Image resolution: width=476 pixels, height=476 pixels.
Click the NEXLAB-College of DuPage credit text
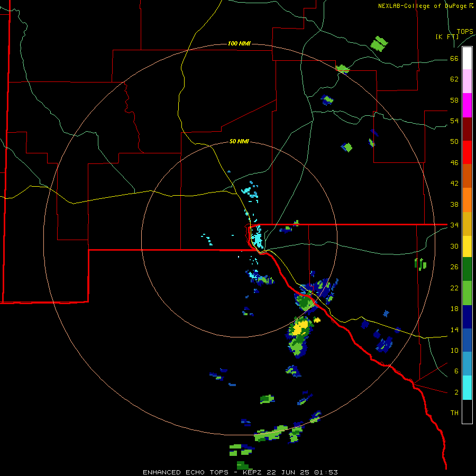[x=425, y=6]
